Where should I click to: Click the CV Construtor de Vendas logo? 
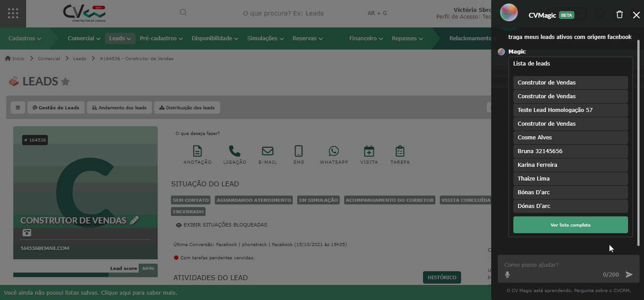coord(85,13)
